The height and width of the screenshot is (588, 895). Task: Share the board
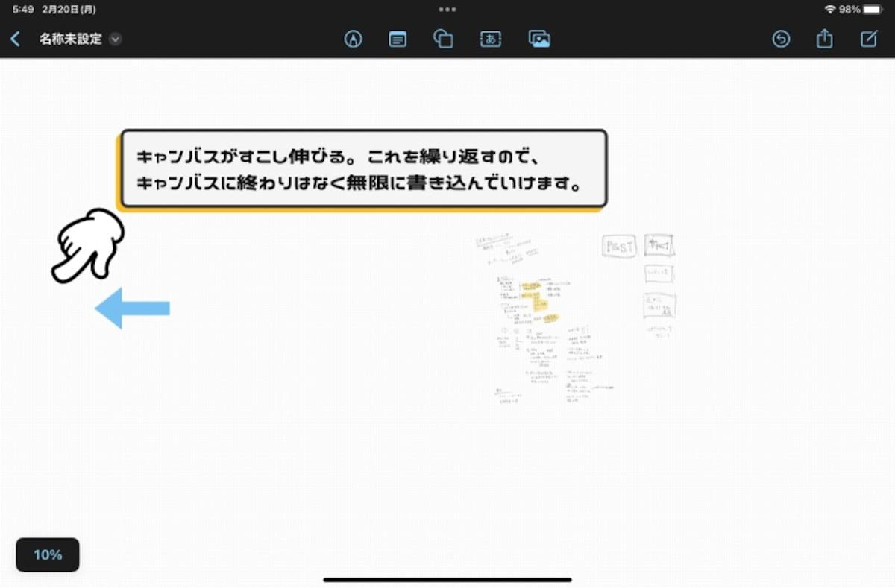click(824, 39)
